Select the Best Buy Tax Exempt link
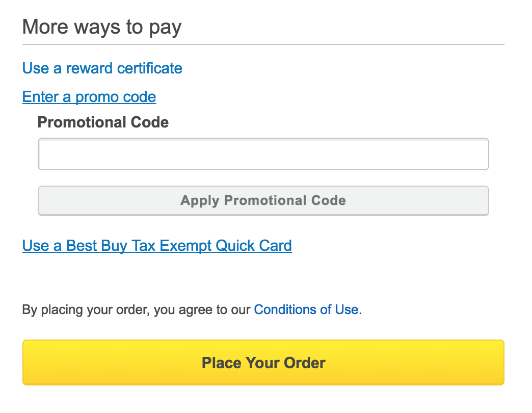 pos(157,246)
